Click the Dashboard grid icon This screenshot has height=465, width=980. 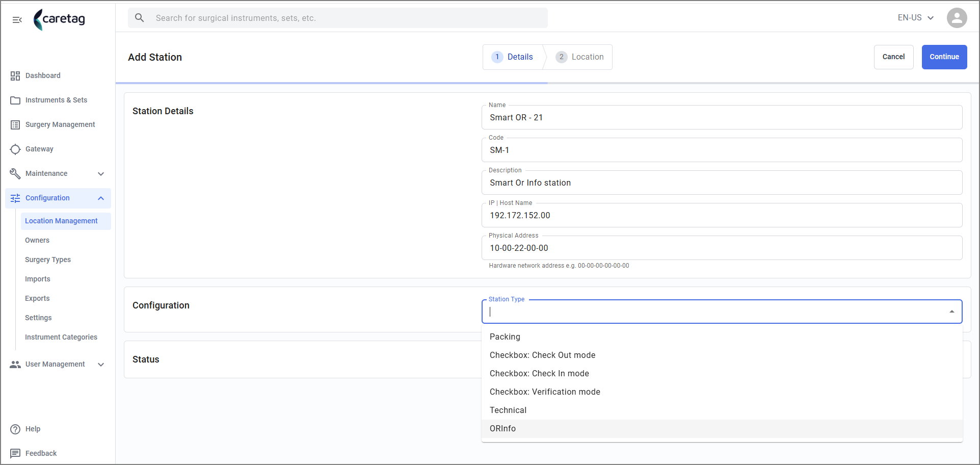(15, 76)
